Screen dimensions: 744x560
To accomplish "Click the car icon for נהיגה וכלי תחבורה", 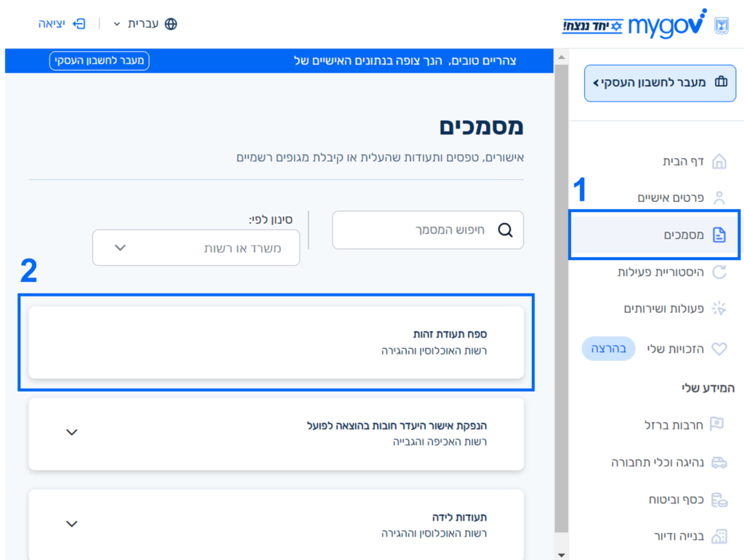I will 719,462.
